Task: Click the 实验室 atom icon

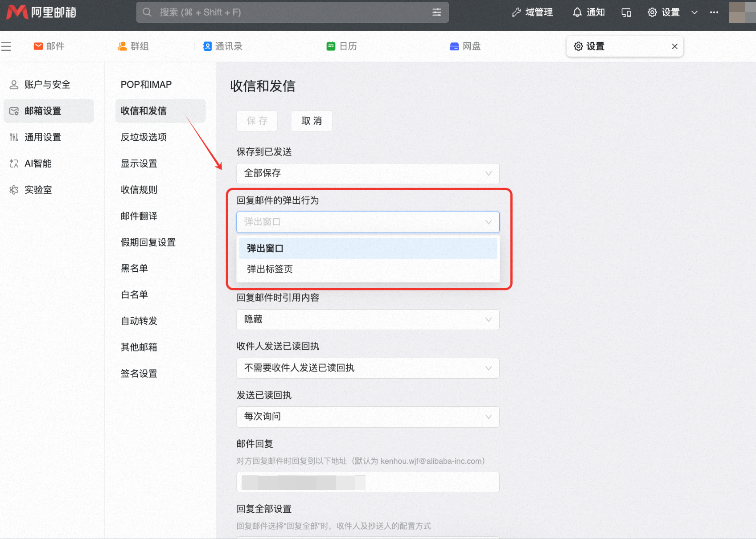Action: tap(14, 189)
